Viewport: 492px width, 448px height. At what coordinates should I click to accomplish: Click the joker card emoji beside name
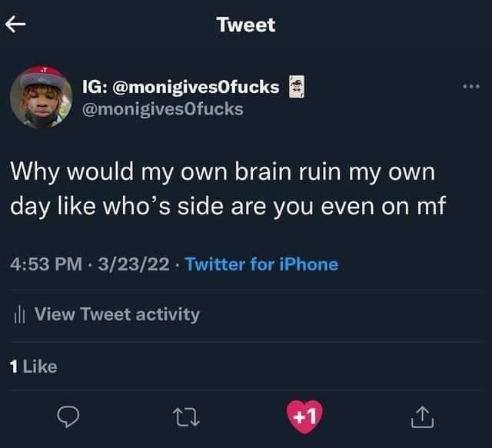tap(296, 87)
